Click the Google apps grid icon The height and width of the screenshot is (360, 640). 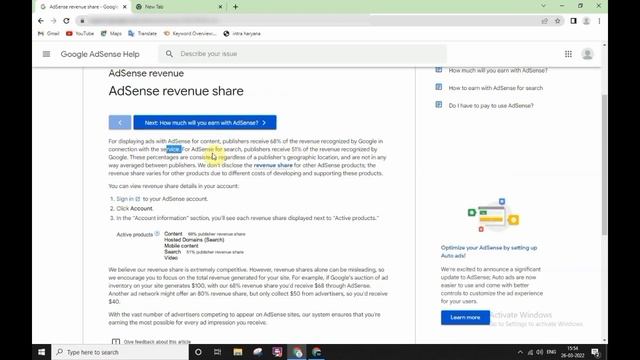click(x=568, y=54)
